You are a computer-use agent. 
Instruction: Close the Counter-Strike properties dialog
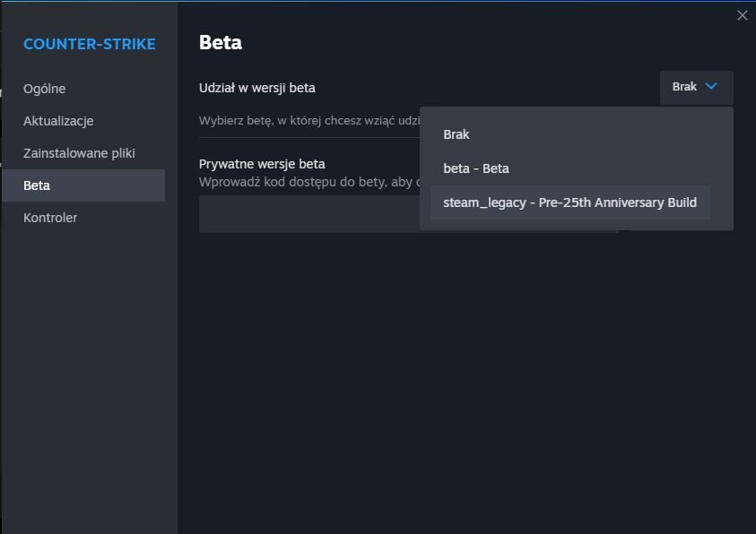point(742,15)
